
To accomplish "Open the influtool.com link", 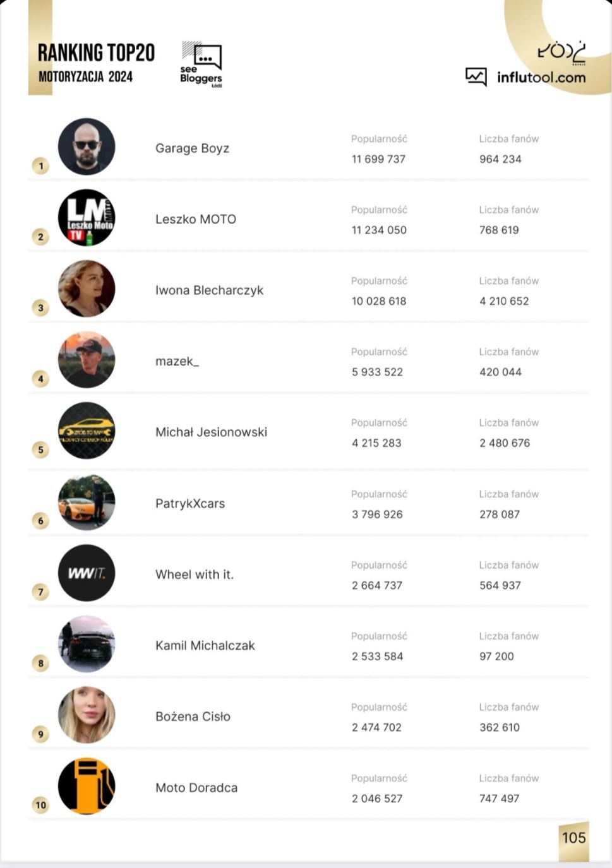I will pyautogui.click(x=541, y=78).
